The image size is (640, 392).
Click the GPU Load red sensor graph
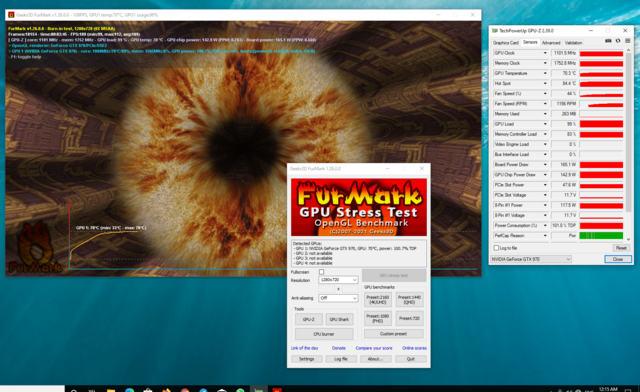601,124
